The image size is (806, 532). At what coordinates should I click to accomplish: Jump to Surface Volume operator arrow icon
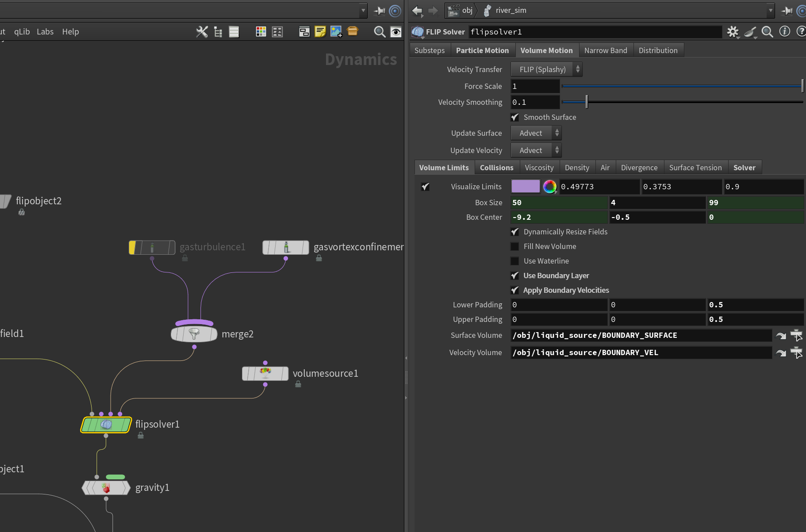click(x=781, y=336)
